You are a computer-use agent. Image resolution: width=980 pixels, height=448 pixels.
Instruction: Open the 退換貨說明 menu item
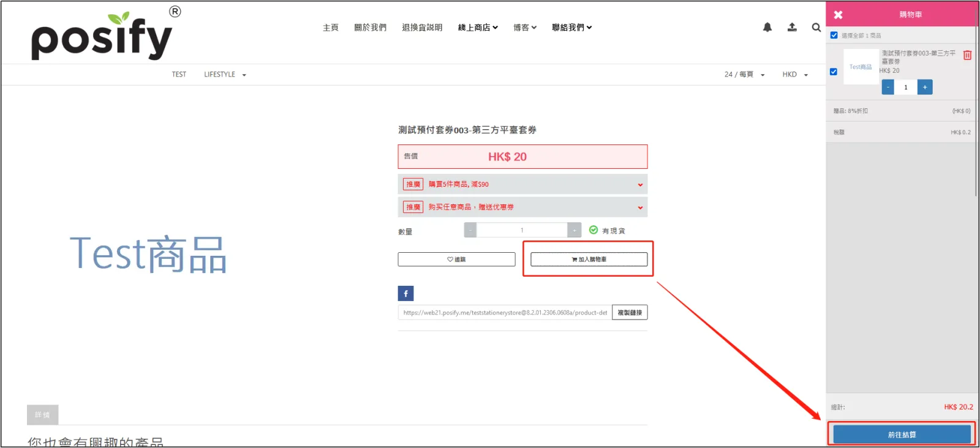[422, 28]
